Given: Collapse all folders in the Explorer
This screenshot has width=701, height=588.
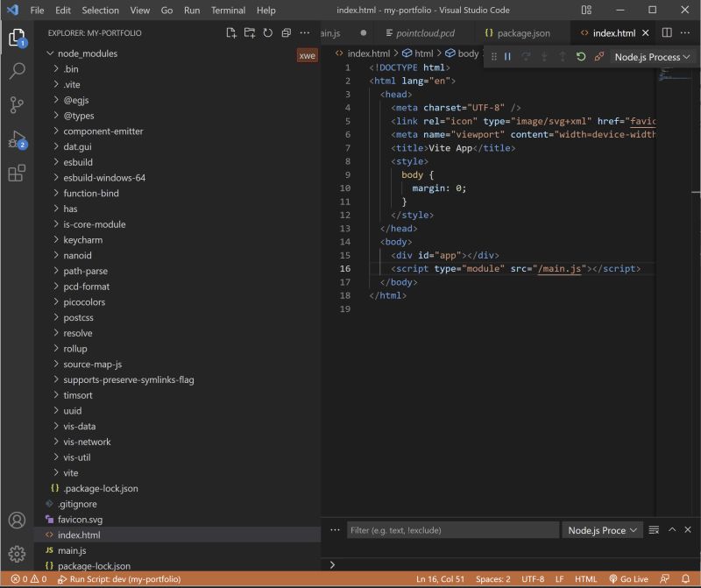Looking at the screenshot, I should click(286, 33).
